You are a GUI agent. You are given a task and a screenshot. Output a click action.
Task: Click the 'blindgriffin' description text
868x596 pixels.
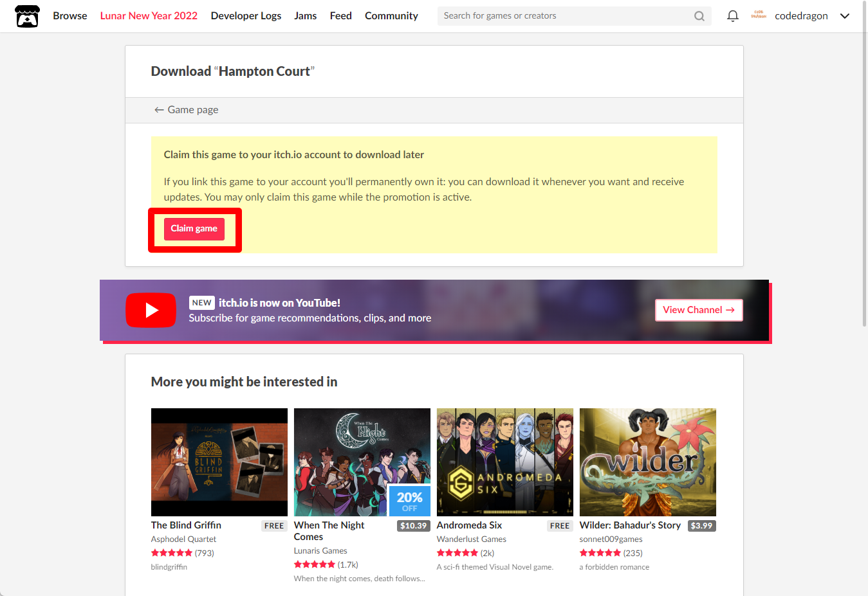coord(169,567)
